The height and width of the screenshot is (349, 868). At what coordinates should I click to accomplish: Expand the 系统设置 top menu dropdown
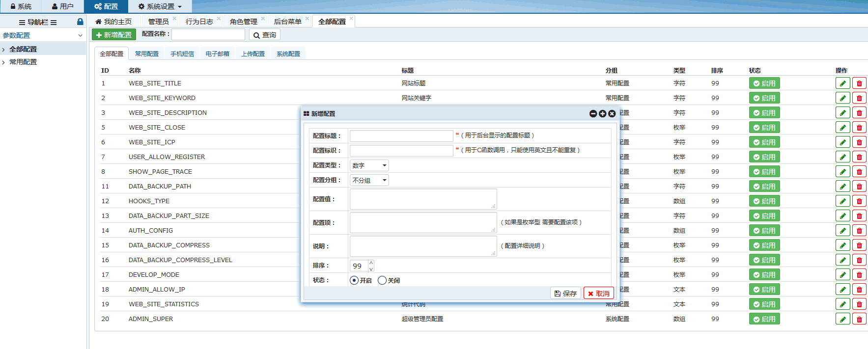tap(160, 6)
